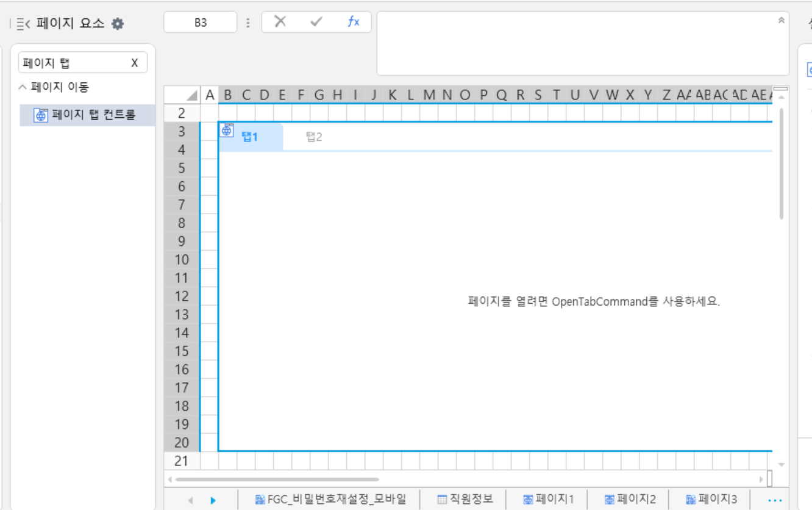Click the formula bar text area
Image resolution: width=812 pixels, height=510 pixels.
pos(583,44)
